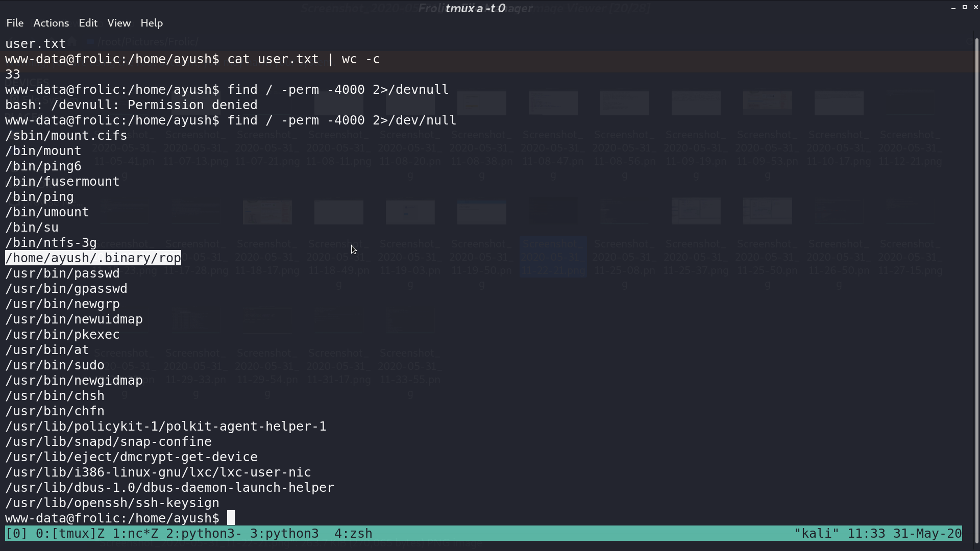Click the shell prompt cursor at bottom

pos(231,518)
